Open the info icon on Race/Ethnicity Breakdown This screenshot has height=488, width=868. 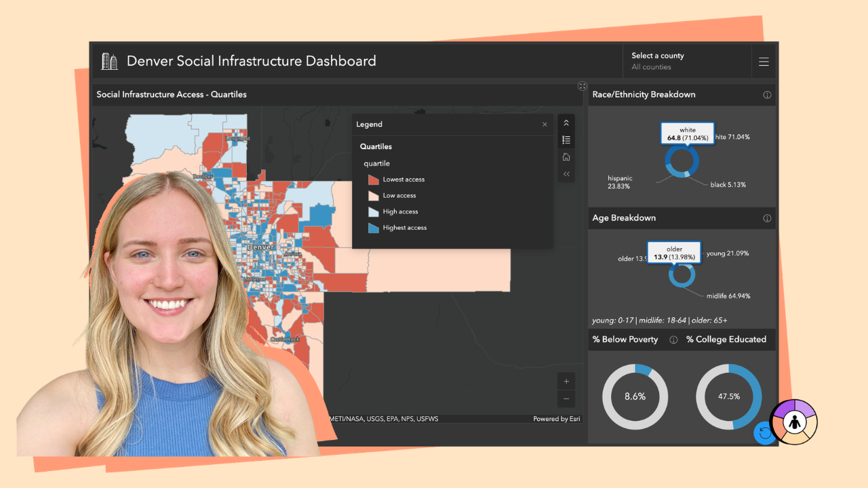tap(767, 95)
